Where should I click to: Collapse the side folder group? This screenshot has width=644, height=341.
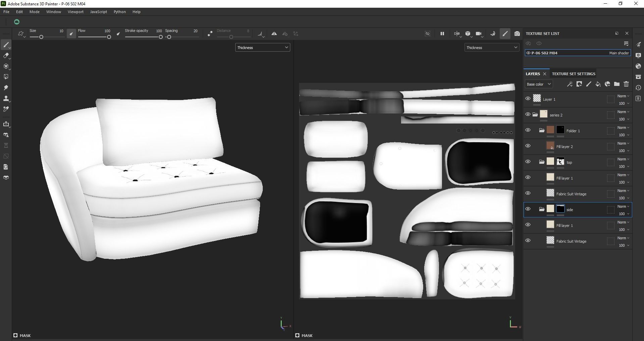tap(542, 209)
